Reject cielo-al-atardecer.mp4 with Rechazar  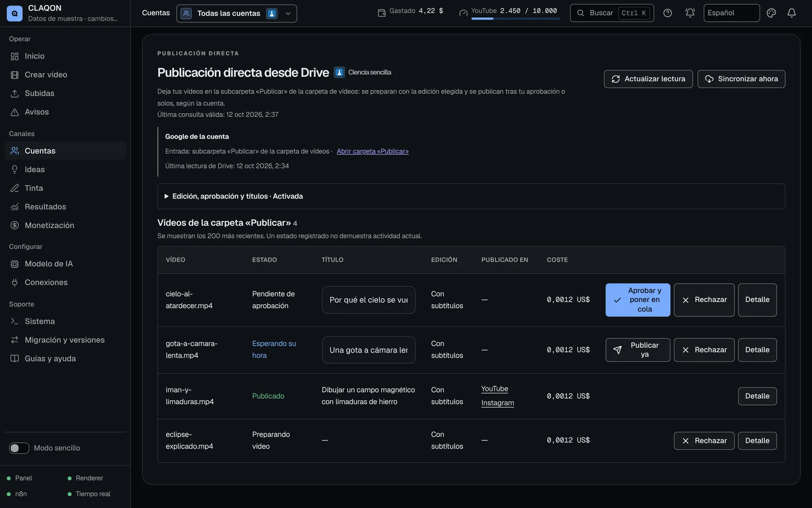[704, 300]
